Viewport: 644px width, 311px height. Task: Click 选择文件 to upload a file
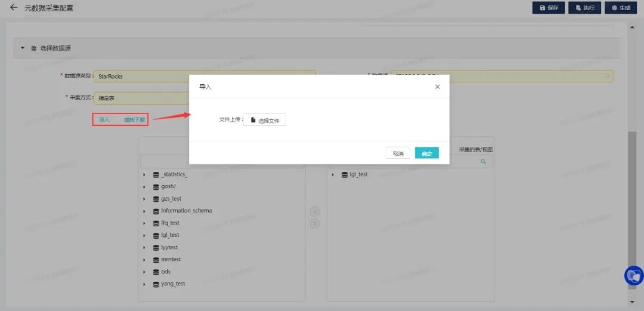(x=265, y=120)
